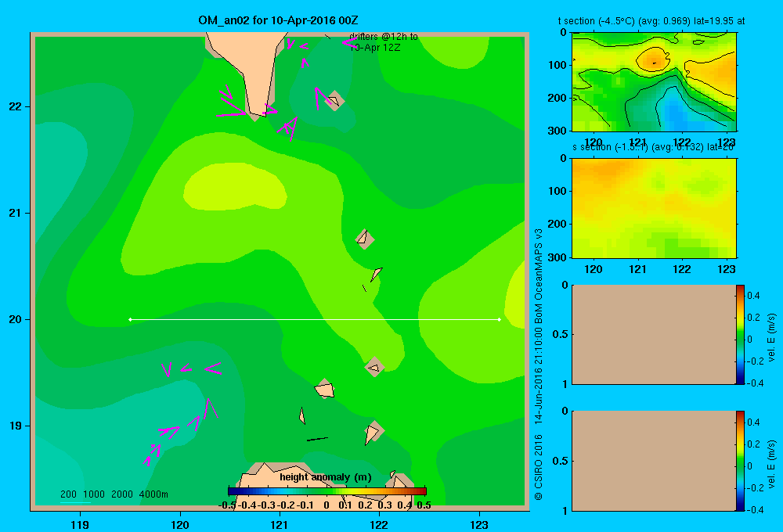Click the plot title "OM_an02 for 10-Apr-2016 00Z"
Image resolution: width=783 pixels, height=532 pixels.
(278, 20)
